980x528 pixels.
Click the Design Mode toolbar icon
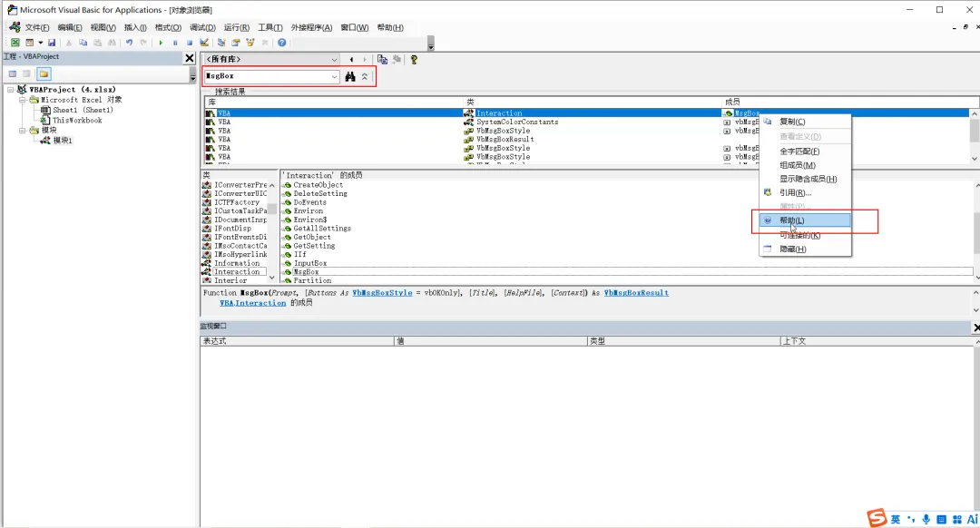click(204, 43)
